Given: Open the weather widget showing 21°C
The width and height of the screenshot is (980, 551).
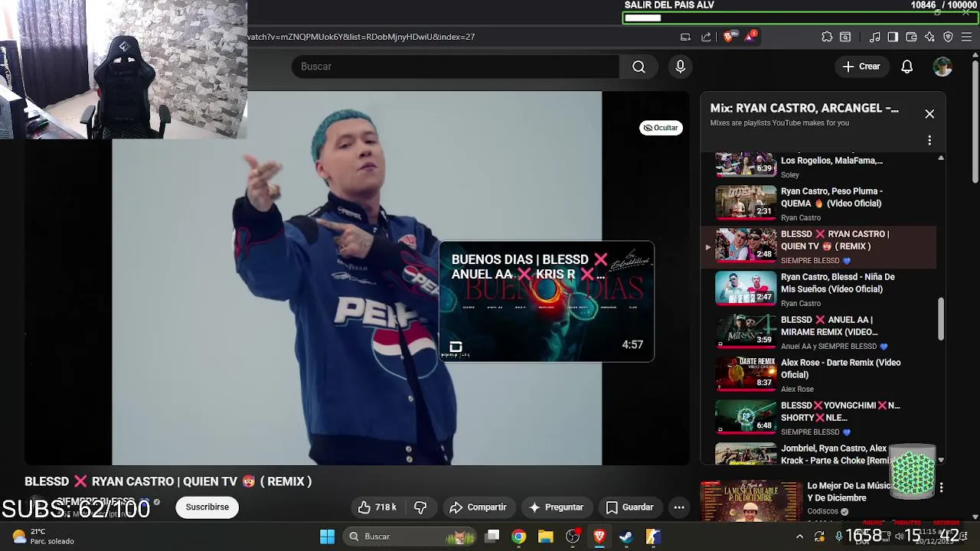Looking at the screenshot, I should click(x=43, y=536).
